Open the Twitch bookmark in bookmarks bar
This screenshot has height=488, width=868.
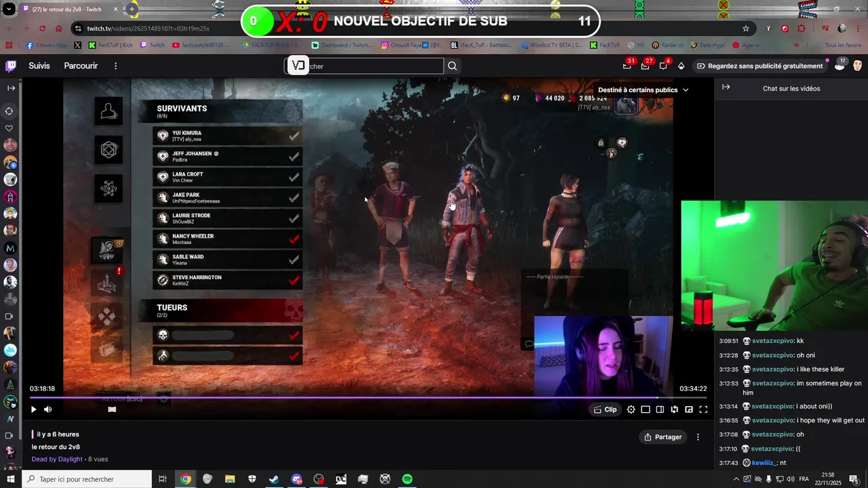tap(153, 45)
